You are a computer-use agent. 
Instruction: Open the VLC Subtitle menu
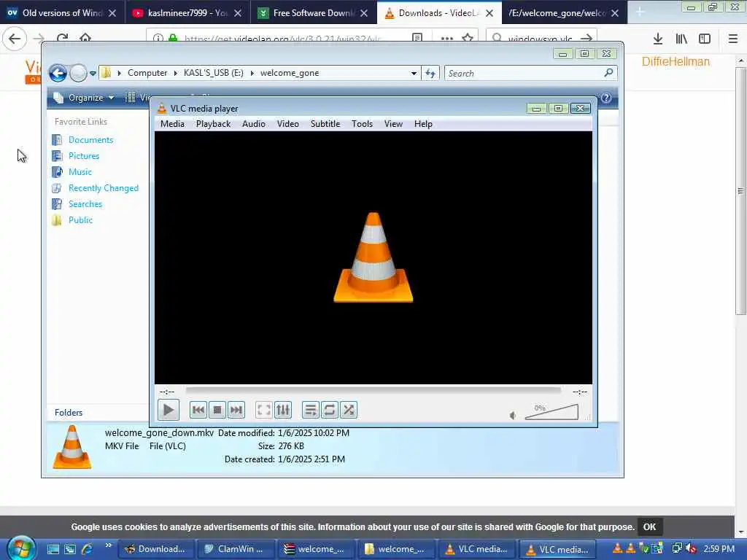pyautogui.click(x=325, y=124)
